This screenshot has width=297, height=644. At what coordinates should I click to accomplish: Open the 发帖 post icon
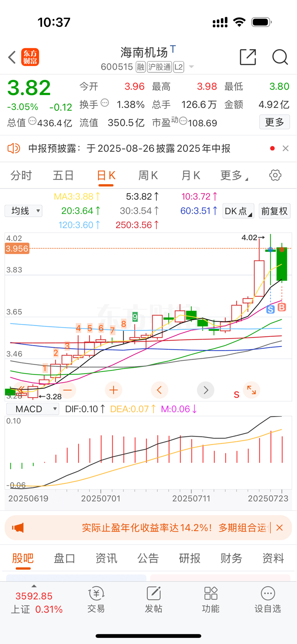(153, 600)
